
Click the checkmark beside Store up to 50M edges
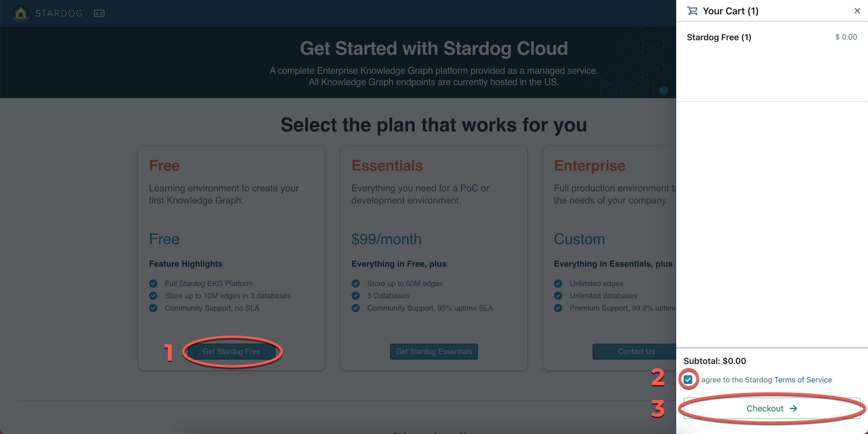(356, 284)
